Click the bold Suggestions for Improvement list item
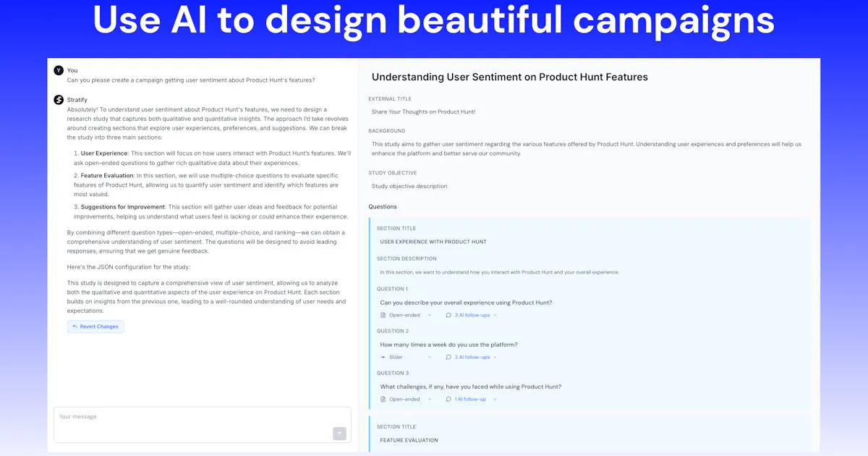The image size is (868, 456). tap(123, 206)
